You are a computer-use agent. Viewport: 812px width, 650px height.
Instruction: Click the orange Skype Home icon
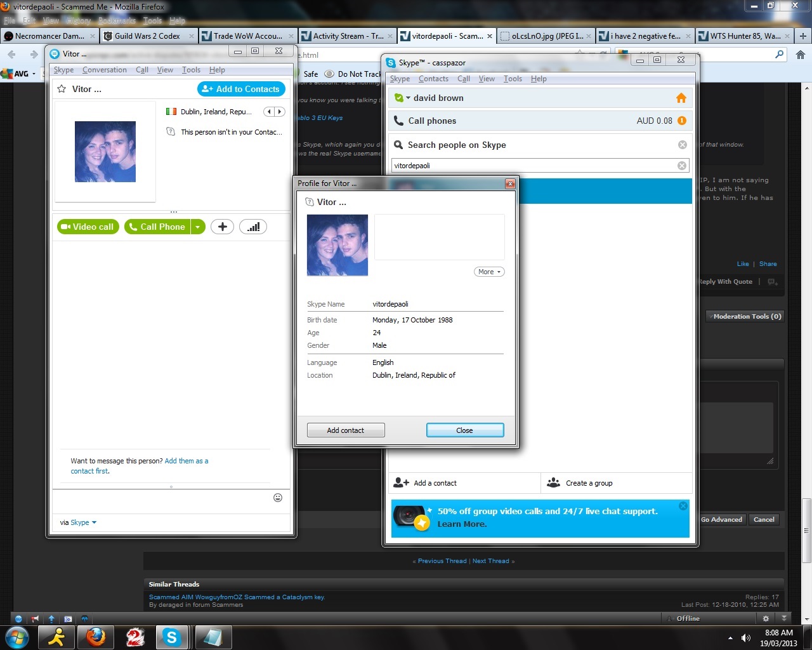point(681,98)
